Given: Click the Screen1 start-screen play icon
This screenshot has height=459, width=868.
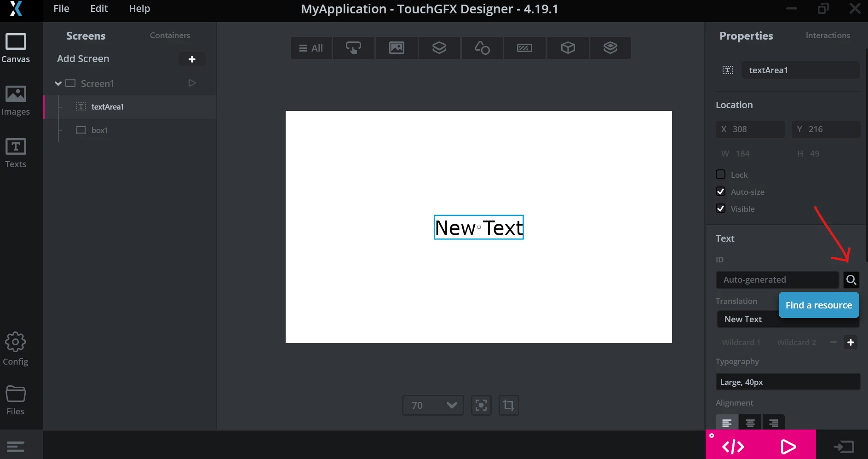Looking at the screenshot, I should coord(192,83).
